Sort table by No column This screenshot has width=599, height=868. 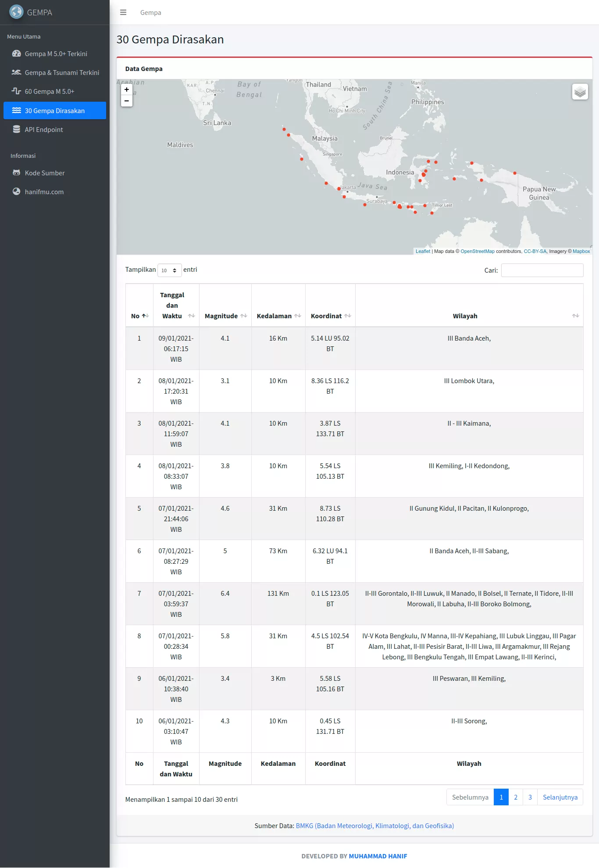tap(139, 305)
